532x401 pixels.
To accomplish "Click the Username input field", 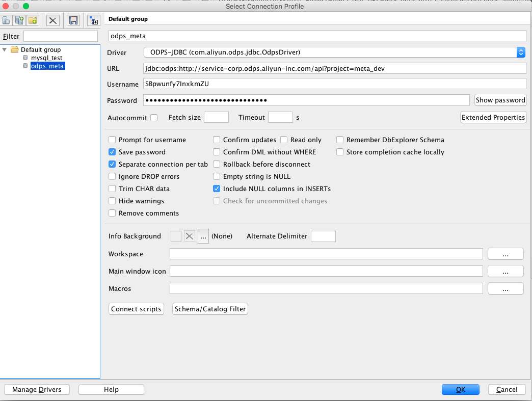I will tap(334, 84).
